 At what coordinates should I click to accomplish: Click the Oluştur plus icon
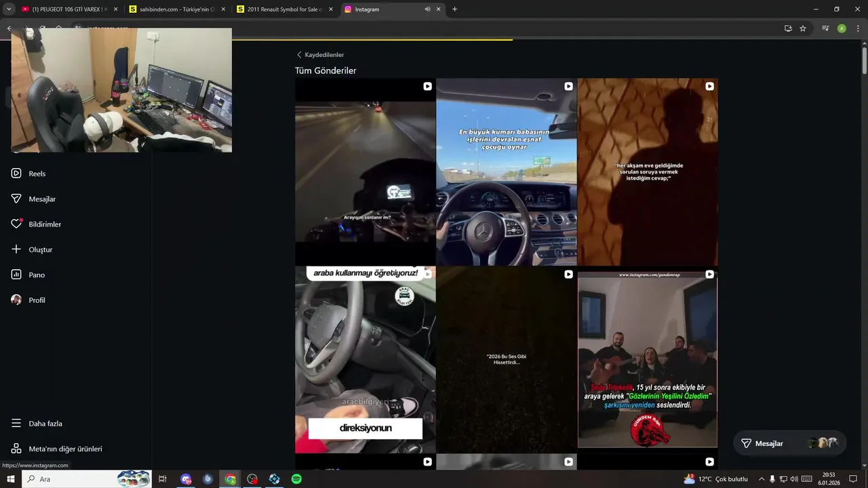click(x=16, y=249)
